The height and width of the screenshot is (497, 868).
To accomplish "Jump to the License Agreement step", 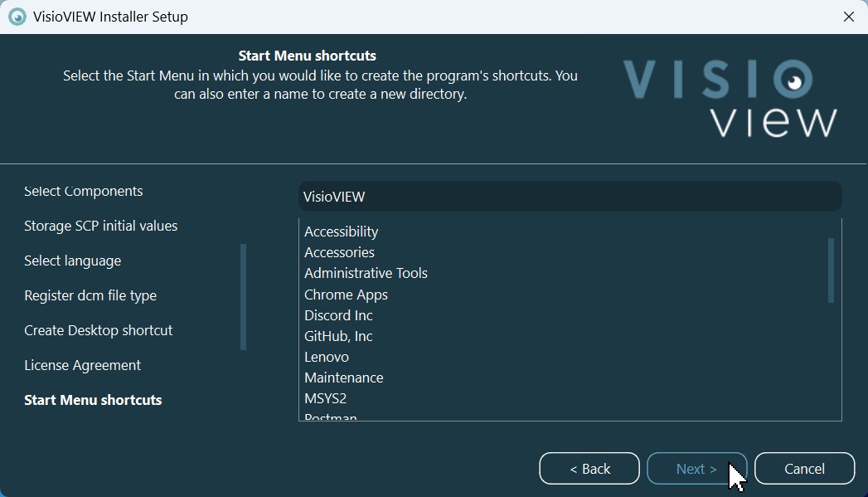I will pyautogui.click(x=82, y=365).
